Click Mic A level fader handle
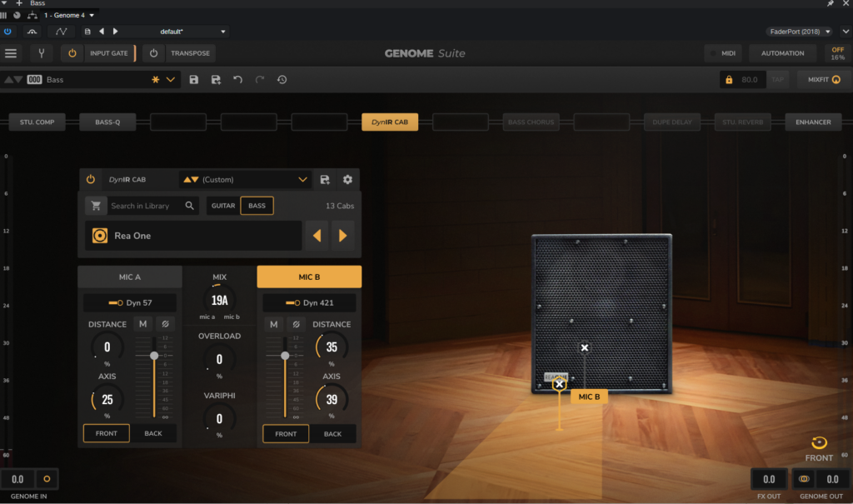This screenshot has width=853, height=504. click(154, 356)
